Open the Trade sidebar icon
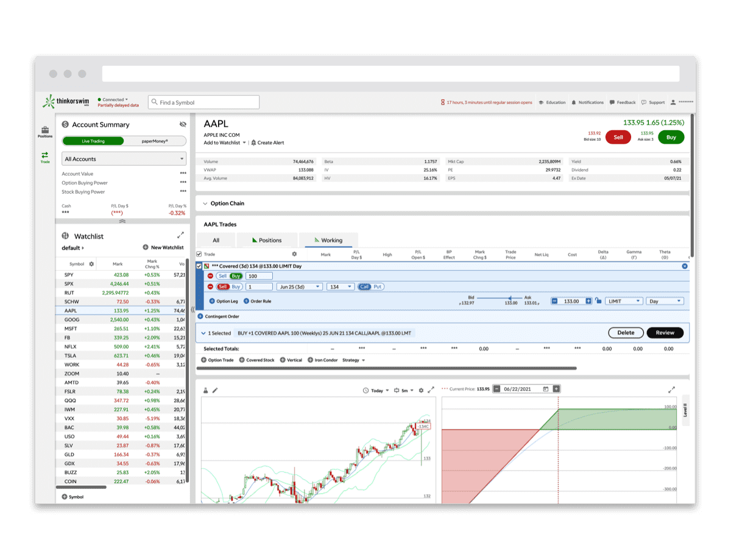 pos(45,158)
